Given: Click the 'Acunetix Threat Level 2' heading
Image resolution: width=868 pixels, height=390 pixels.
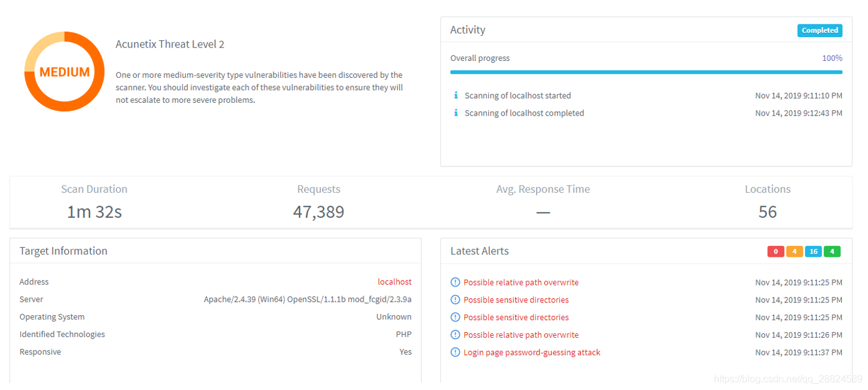Looking at the screenshot, I should [x=170, y=44].
